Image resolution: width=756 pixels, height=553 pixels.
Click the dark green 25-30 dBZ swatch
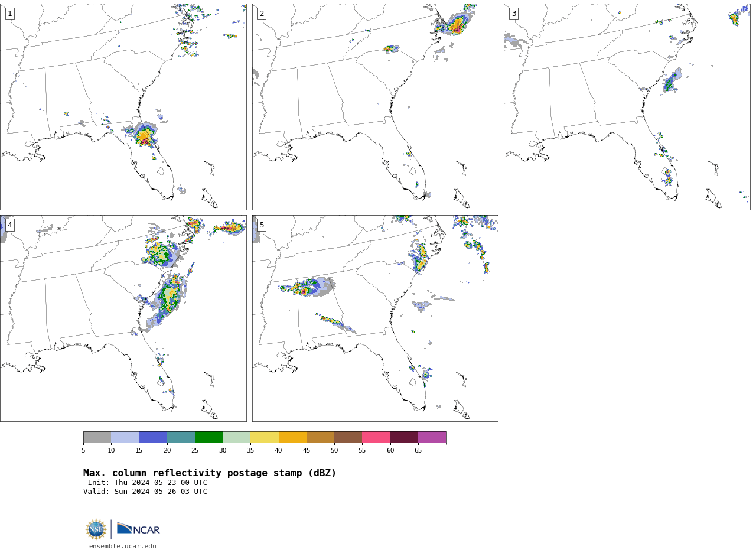pos(208,437)
